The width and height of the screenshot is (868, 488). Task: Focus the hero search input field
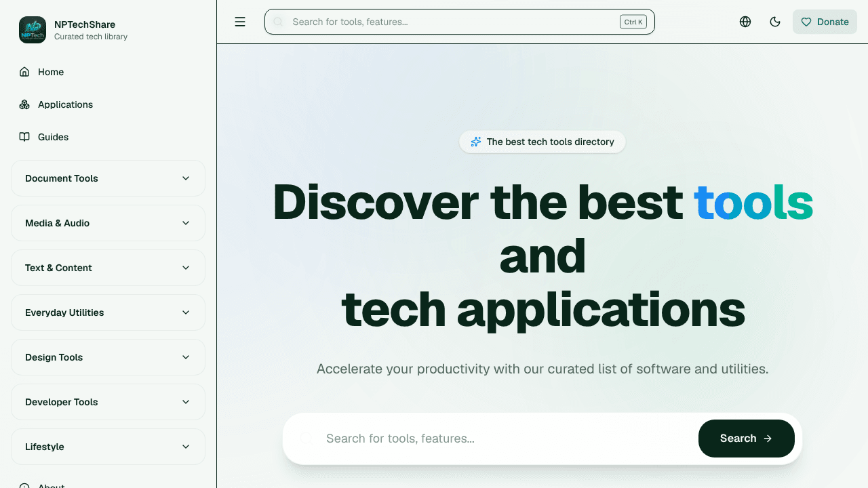point(505,439)
